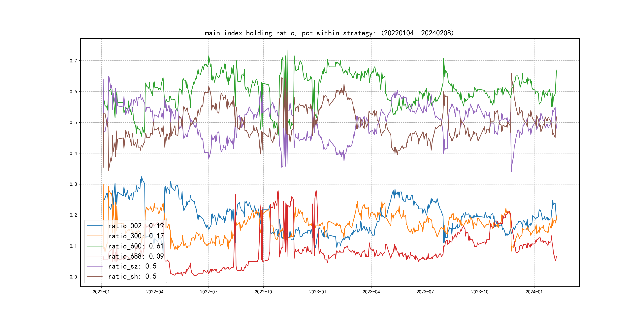Click the red ratio_688 legend line sample

click(x=95, y=256)
